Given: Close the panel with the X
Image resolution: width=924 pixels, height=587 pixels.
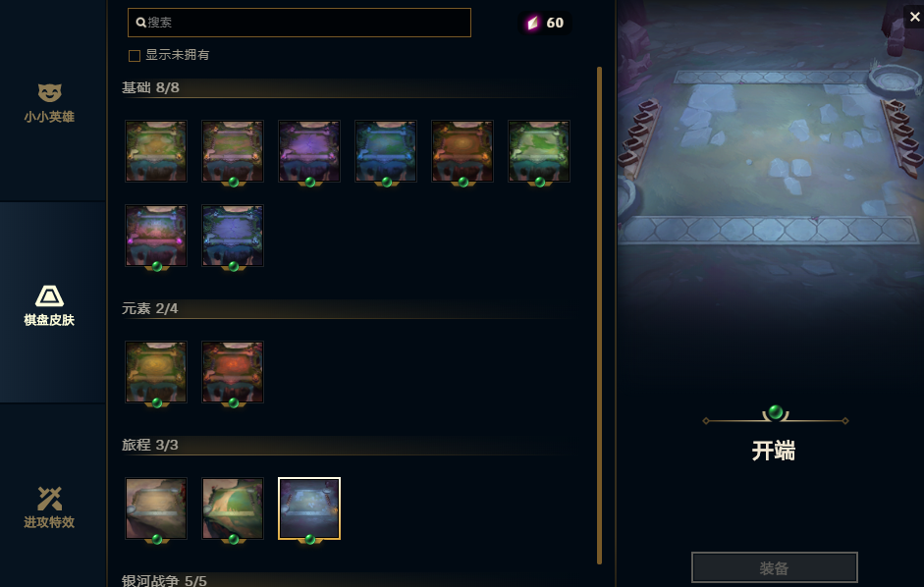Looking at the screenshot, I should [914, 17].
